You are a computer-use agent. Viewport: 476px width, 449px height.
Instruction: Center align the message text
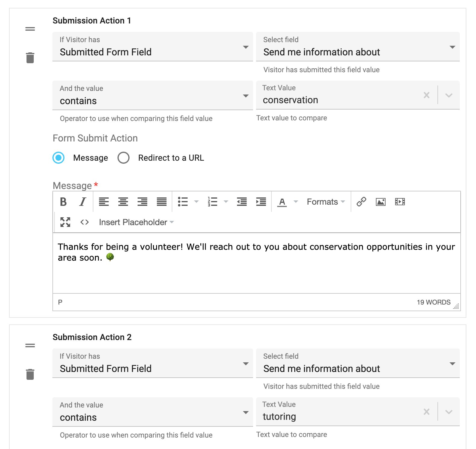[x=123, y=202]
